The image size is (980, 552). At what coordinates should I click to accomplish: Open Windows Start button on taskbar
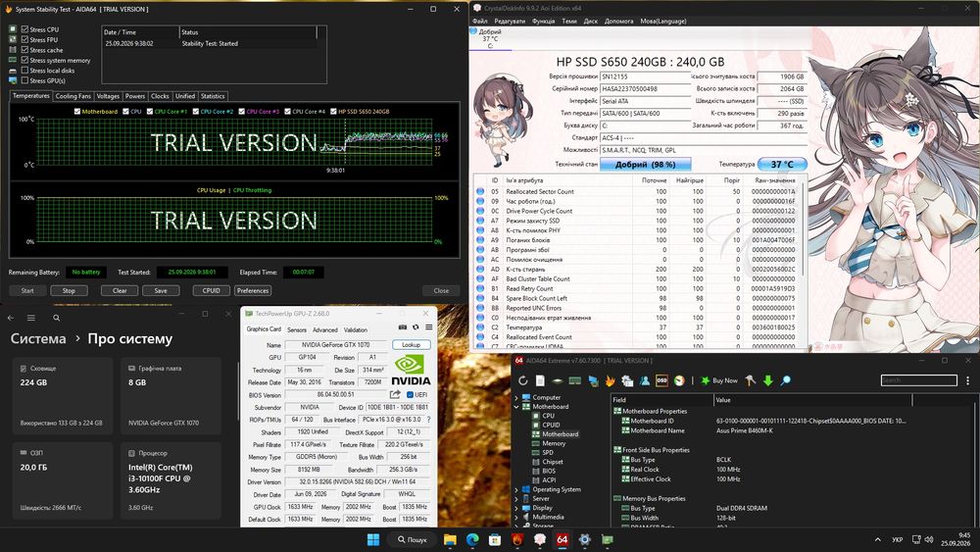pyautogui.click(x=373, y=539)
